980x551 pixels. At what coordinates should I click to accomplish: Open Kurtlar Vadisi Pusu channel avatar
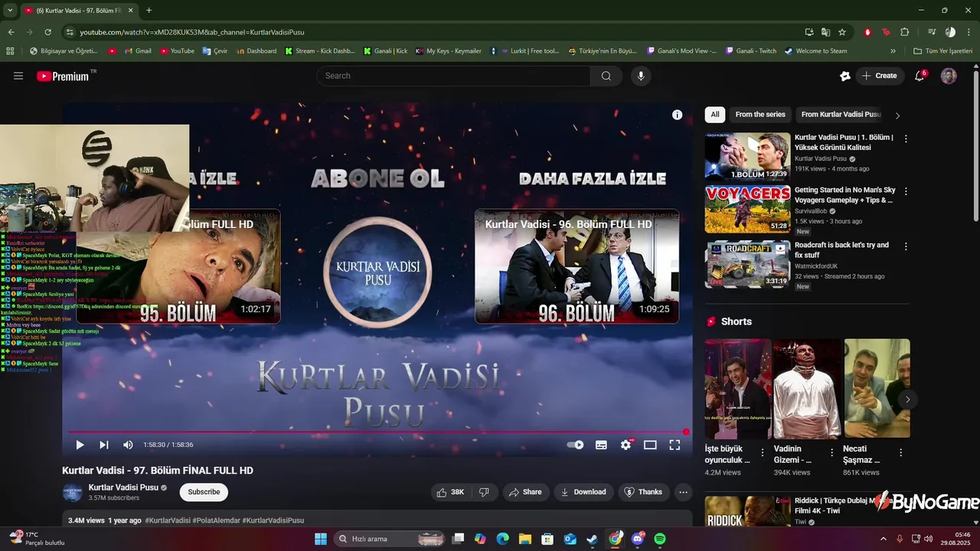[72, 492]
